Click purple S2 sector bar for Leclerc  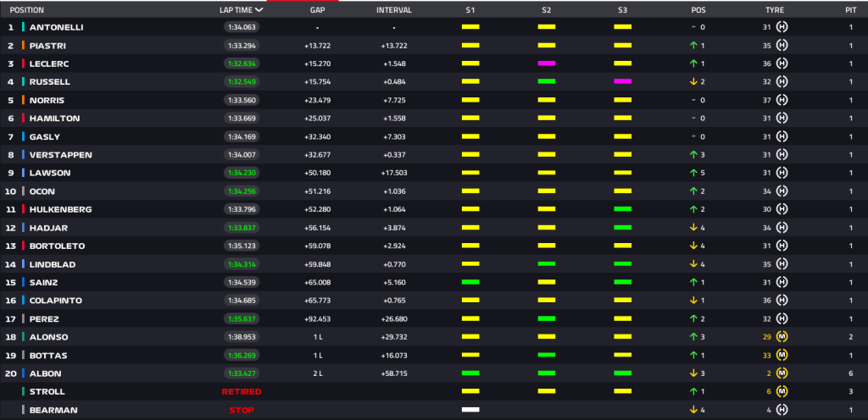pos(547,64)
